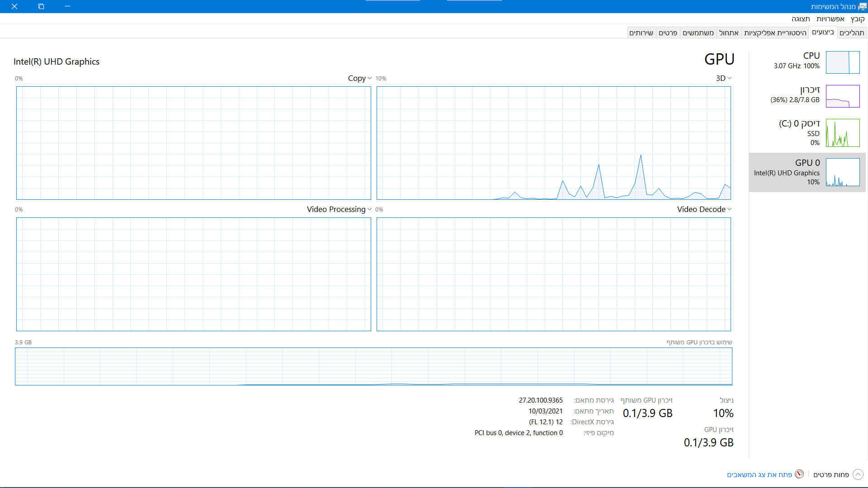This screenshot has height=488, width=868.
Task: Open the היסטוריית אפליקציות tab
Action: click(775, 33)
